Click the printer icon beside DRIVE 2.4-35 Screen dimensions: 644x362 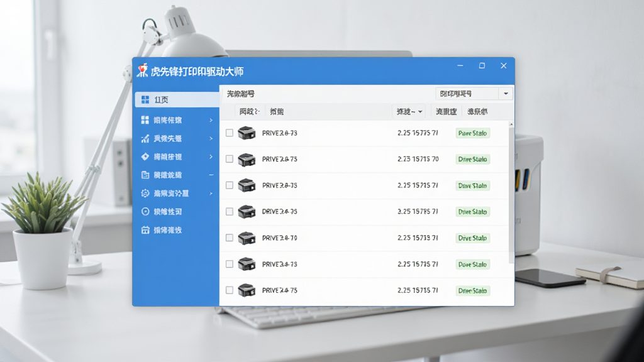(247, 211)
